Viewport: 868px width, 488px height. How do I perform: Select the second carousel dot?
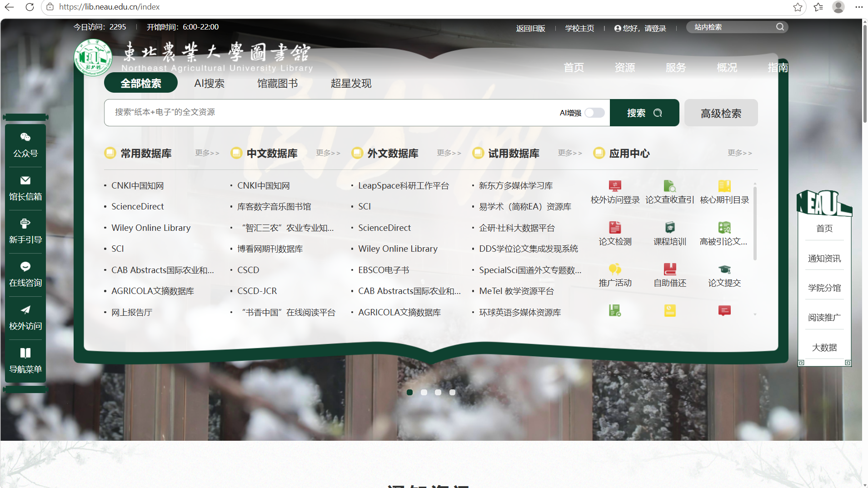coord(424,392)
